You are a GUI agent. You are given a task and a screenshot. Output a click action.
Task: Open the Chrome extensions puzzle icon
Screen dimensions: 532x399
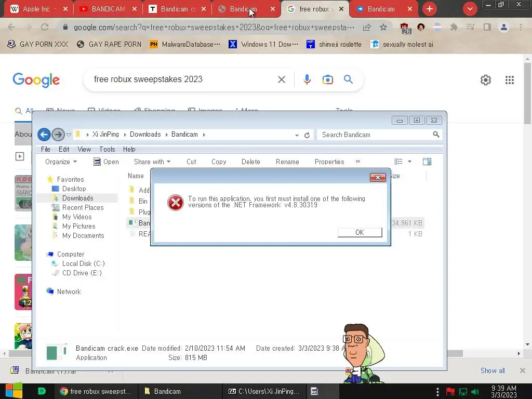(x=454, y=27)
